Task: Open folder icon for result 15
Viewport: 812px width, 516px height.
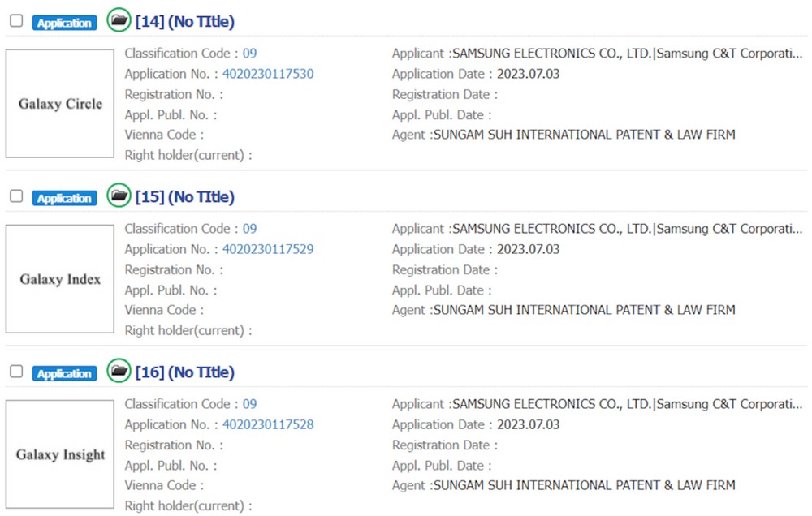Action: point(119,196)
